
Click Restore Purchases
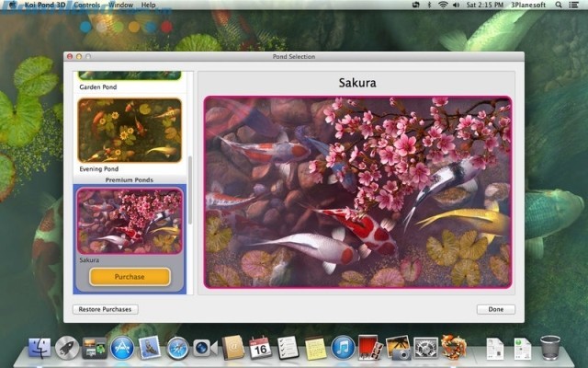tap(105, 309)
